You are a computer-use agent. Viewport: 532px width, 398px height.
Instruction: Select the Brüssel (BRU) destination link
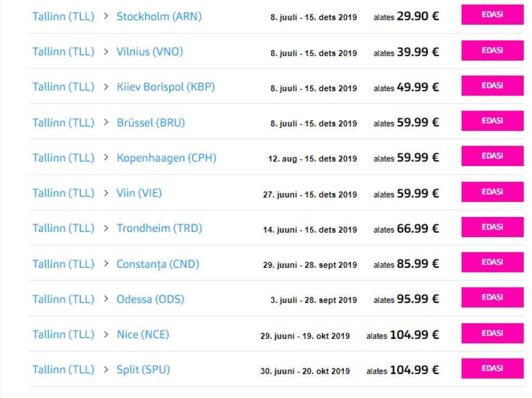tap(151, 122)
